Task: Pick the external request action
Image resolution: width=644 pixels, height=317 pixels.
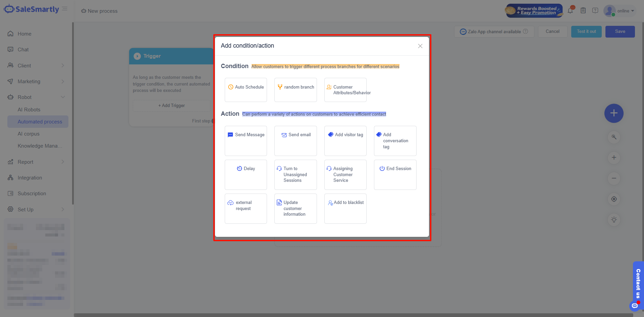Action: tap(246, 208)
